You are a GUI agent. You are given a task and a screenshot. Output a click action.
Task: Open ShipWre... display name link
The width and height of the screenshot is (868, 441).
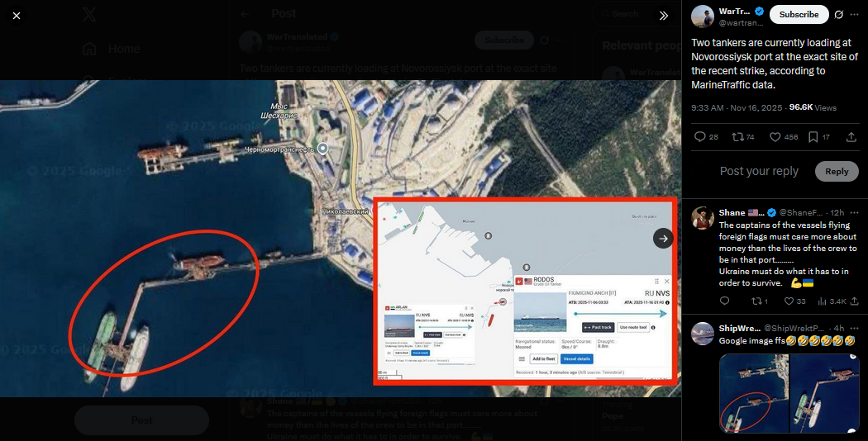[x=738, y=329]
